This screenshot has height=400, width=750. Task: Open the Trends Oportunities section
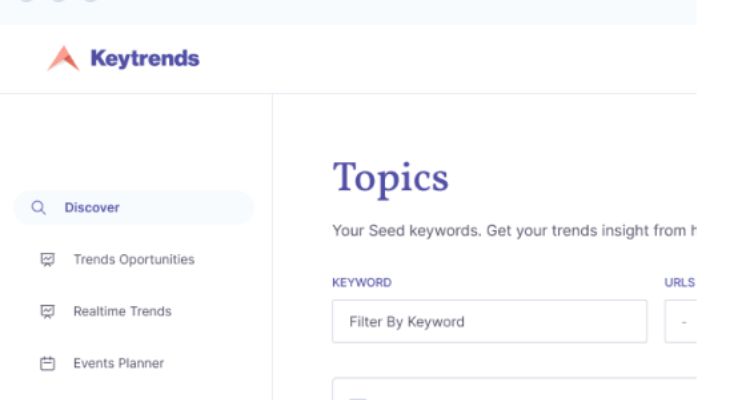coord(134,259)
